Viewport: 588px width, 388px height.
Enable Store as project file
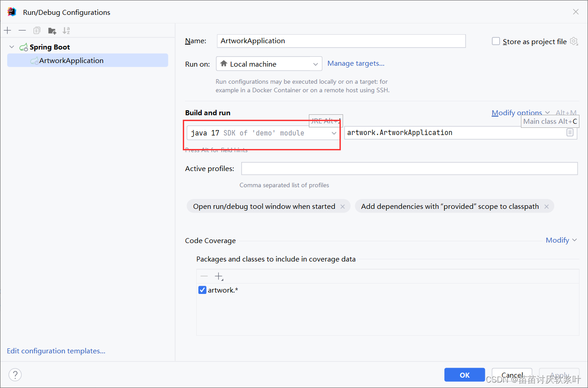(x=496, y=41)
